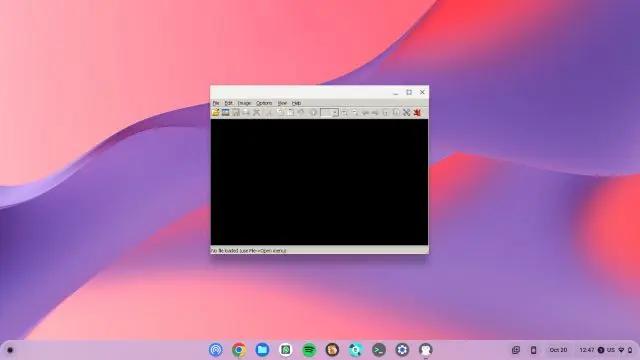Screen dimensions: 640x360
Task: Click the next file arrow icon
Action: coord(375,112)
